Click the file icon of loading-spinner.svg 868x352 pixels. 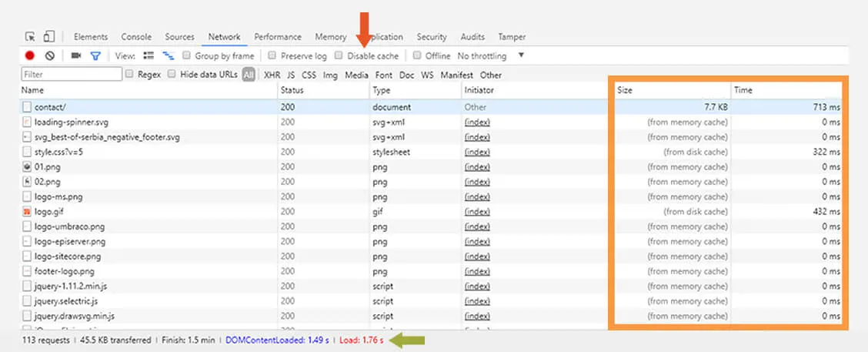27,122
